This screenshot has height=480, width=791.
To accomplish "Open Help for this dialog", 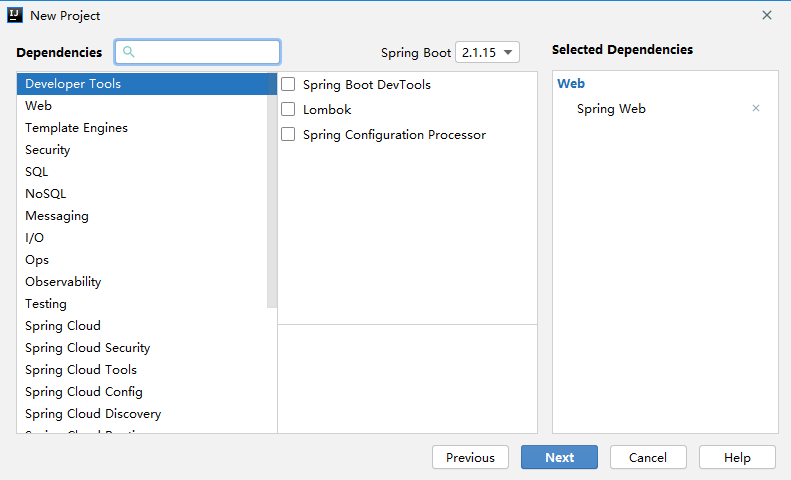I will 737,457.
